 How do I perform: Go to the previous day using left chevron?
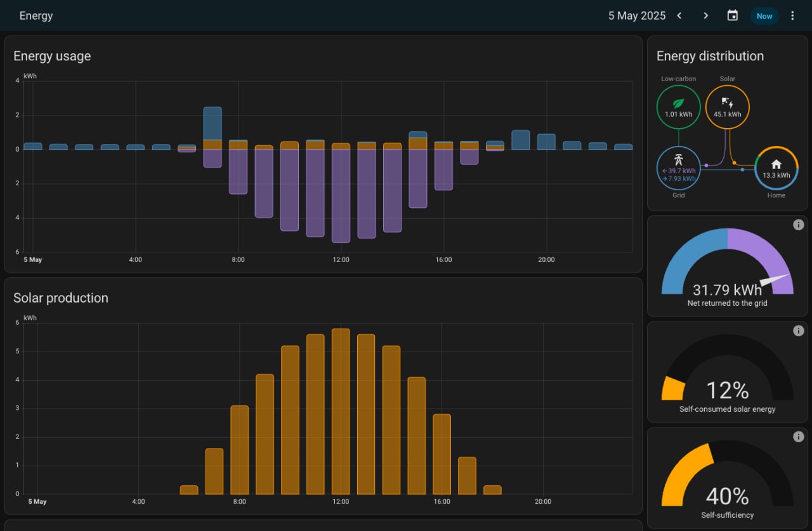[679, 16]
